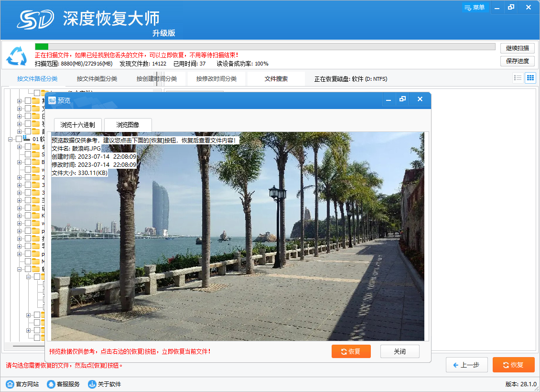Click the SD logo in title bar
540x392 pixels.
coord(36,19)
